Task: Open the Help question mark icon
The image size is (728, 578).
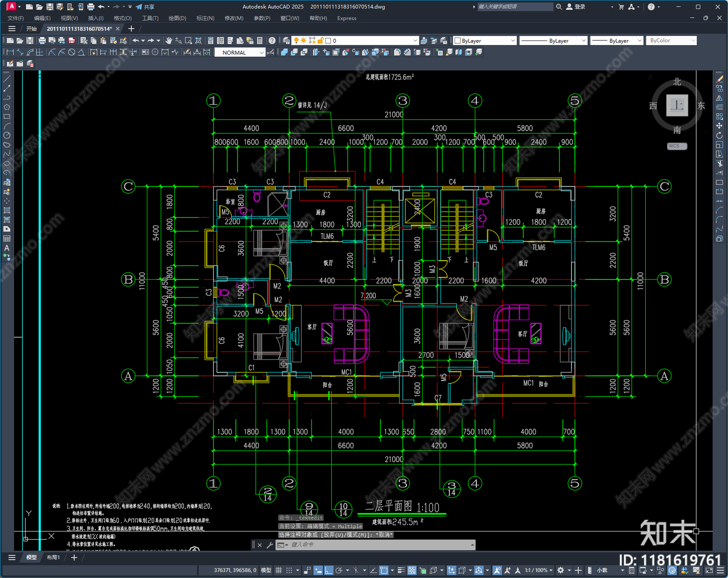Action: [272, 41]
